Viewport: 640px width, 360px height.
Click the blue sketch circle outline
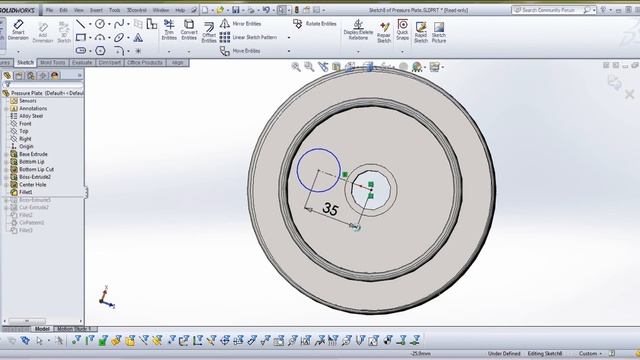tap(318, 170)
